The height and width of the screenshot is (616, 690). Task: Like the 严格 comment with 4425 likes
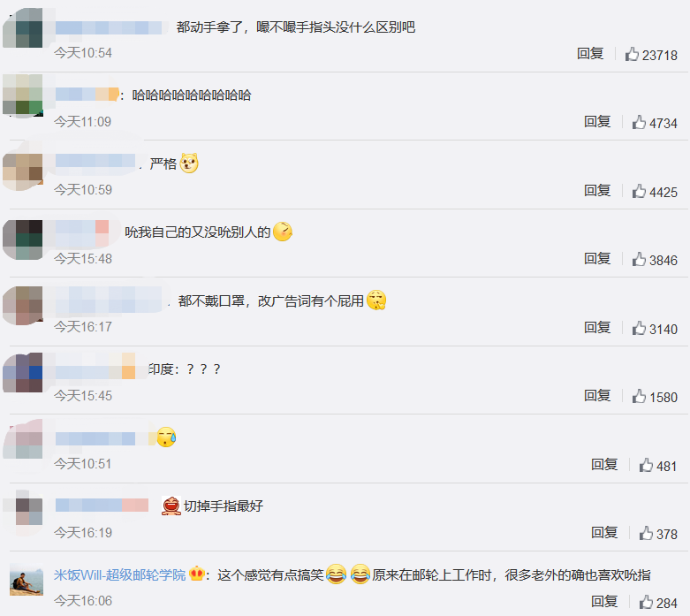tap(639, 191)
